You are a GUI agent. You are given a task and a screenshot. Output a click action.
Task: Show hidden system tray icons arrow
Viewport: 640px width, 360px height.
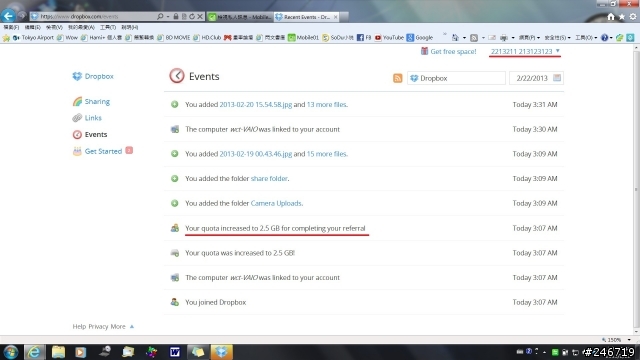544,352
